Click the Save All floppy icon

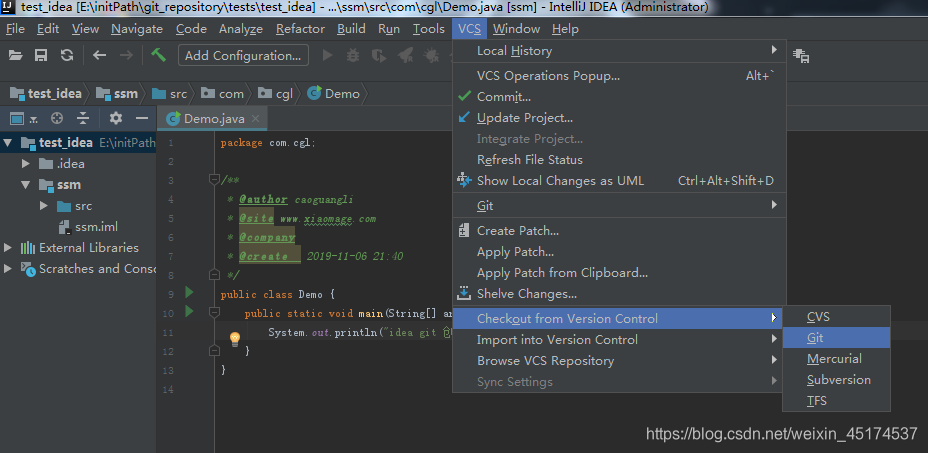41,56
